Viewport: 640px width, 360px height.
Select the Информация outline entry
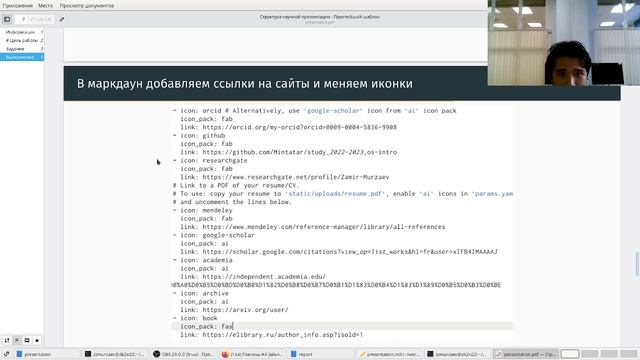coord(22,32)
